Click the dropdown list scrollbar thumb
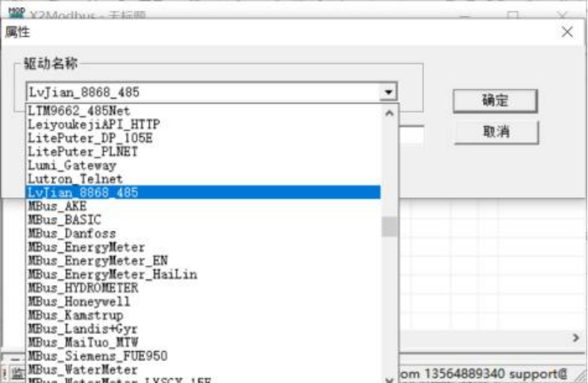Image resolution: width=588 pixels, height=383 pixels. (389, 226)
